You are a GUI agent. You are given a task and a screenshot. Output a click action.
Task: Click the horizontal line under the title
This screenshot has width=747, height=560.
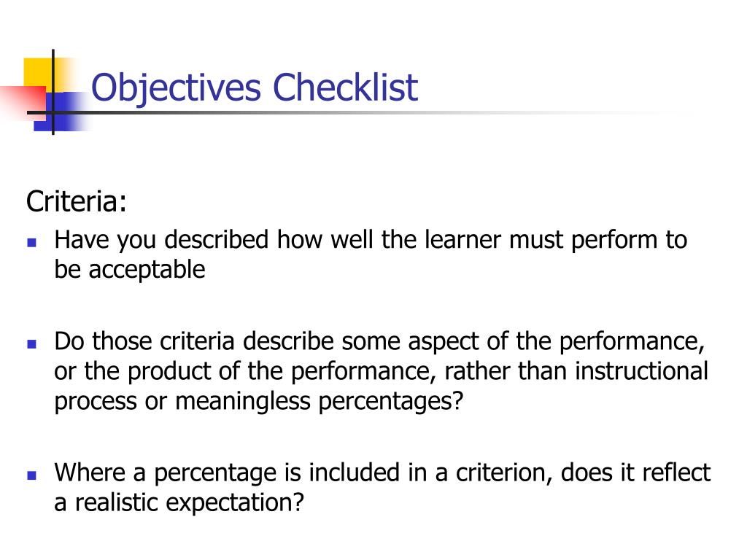pyautogui.click(x=362, y=113)
